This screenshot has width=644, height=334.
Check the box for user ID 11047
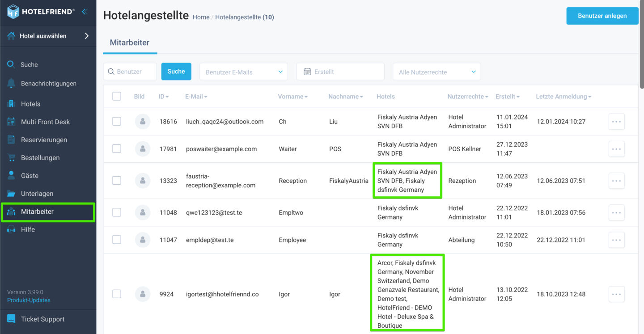[117, 240]
